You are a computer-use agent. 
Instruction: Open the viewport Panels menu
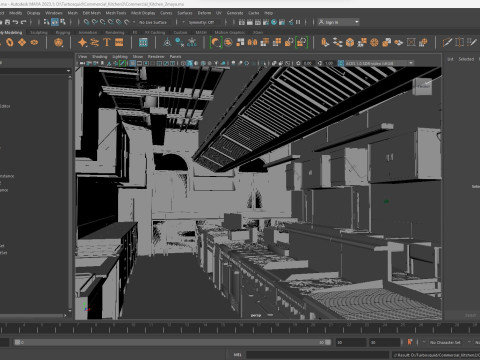(x=175, y=56)
